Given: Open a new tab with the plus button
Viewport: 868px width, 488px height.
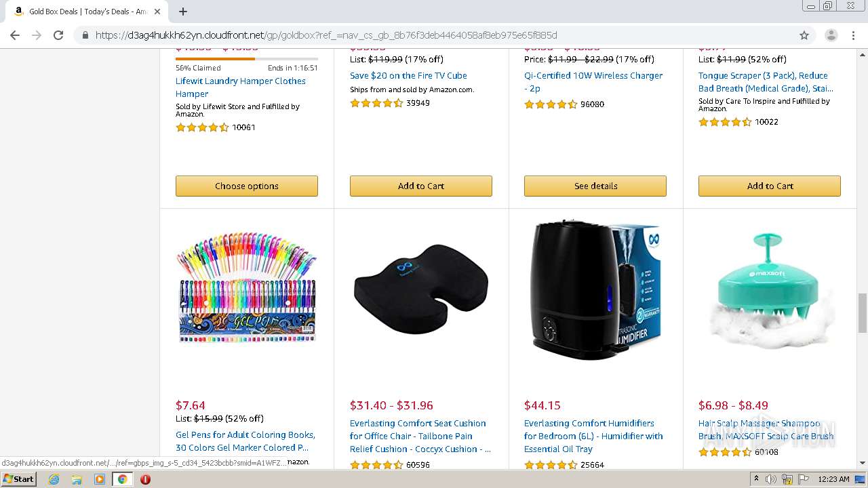Looking at the screenshot, I should pos(183,12).
